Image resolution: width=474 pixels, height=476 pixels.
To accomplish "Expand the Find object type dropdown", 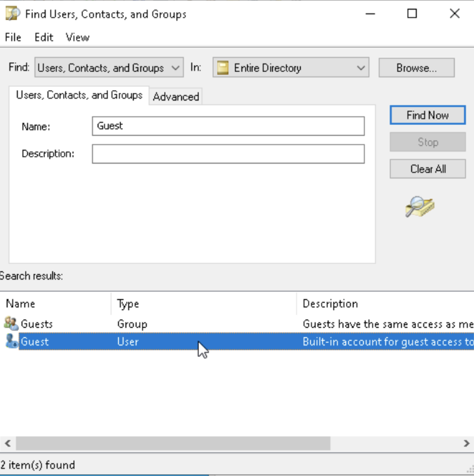I will (109, 68).
